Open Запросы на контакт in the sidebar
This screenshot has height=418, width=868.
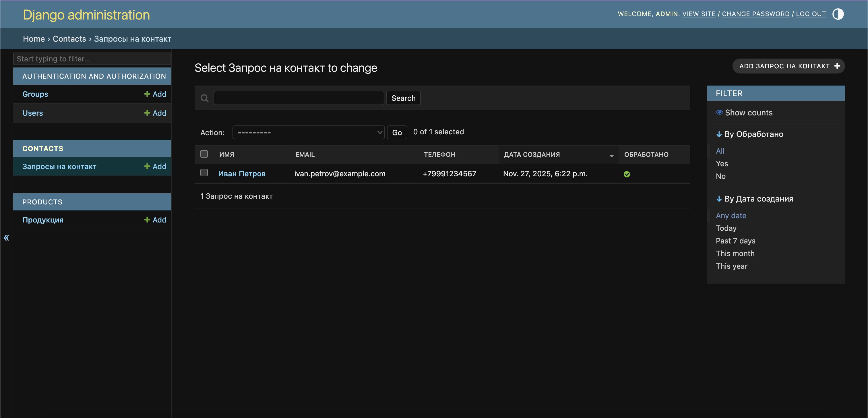click(59, 166)
